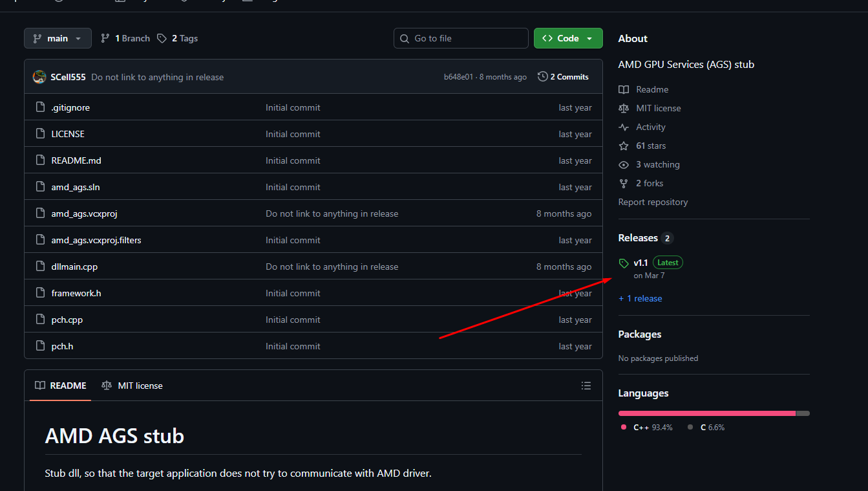Click the SCell555 user avatar
The image size is (868, 491).
(39, 77)
